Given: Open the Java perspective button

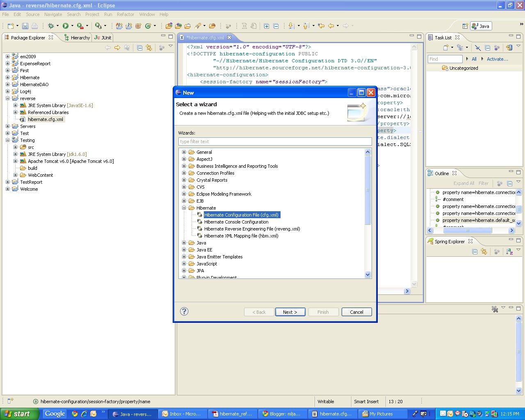Looking at the screenshot, I should pyautogui.click(x=481, y=26).
